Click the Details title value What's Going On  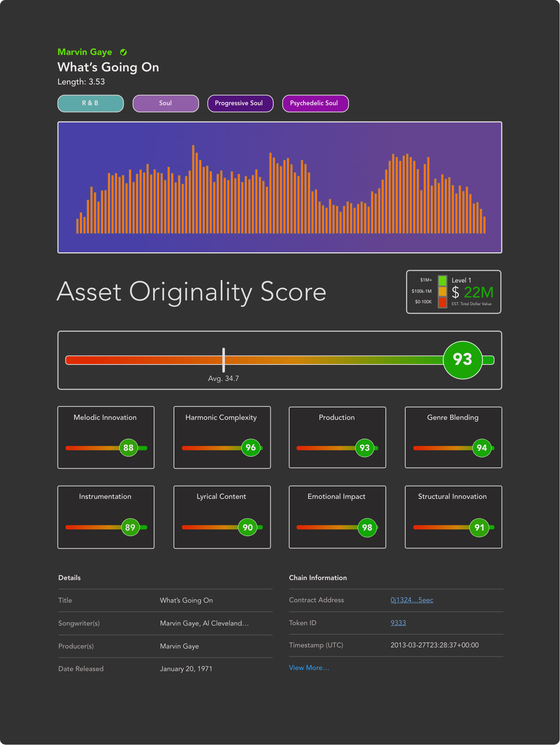tap(186, 600)
